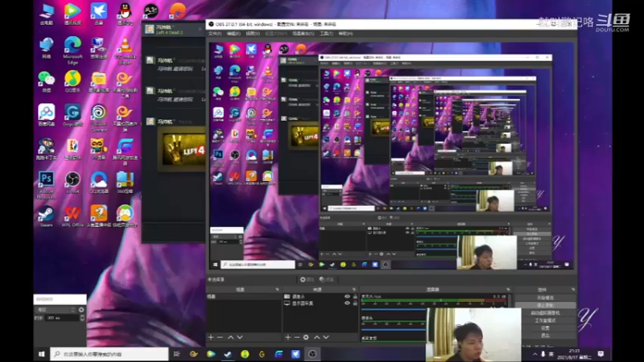Open WPS Office desktop shortcut

(72, 216)
